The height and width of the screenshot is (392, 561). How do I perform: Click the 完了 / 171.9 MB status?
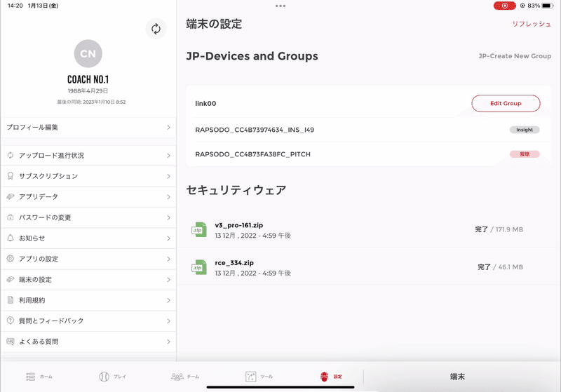point(499,229)
